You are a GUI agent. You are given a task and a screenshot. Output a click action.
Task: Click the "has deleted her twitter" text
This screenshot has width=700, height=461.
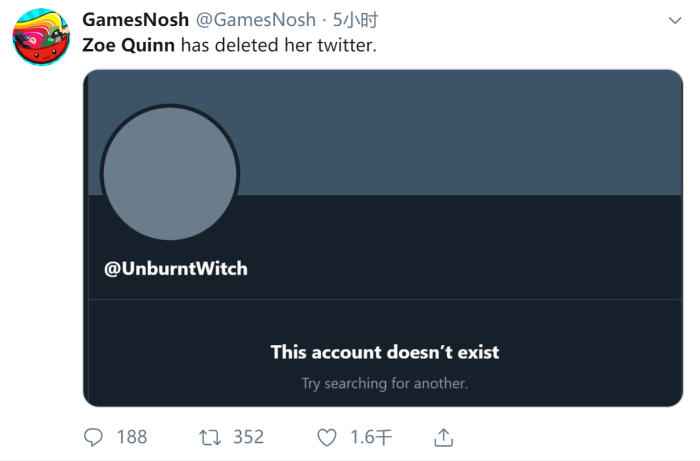[279, 46]
